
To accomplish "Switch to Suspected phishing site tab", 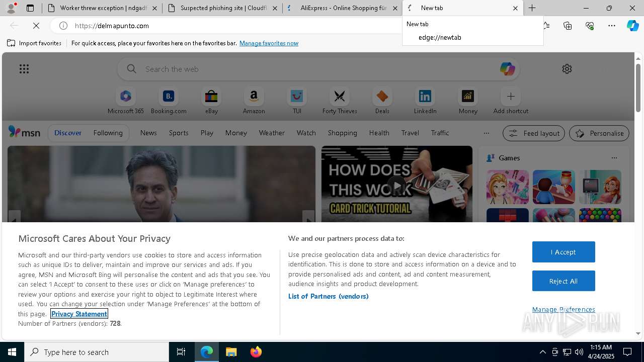I will 222,8.
